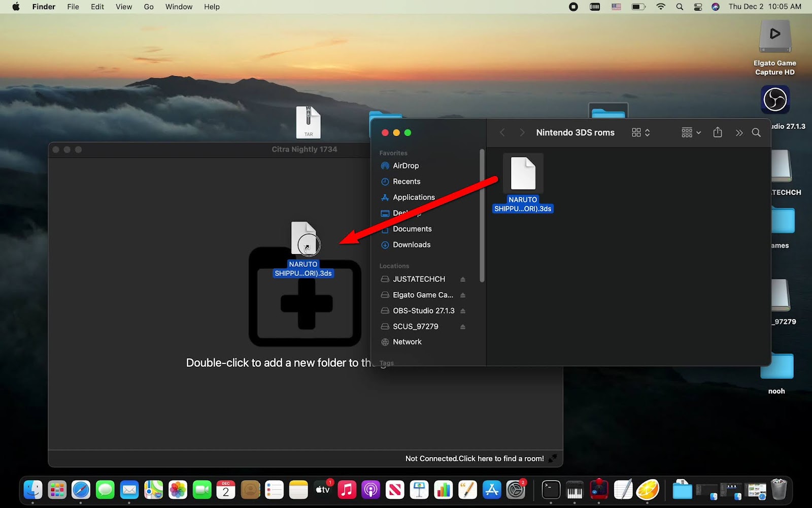The width and height of the screenshot is (812, 508).
Task: Eject the JUSTATECHCH volume
Action: (x=462, y=279)
